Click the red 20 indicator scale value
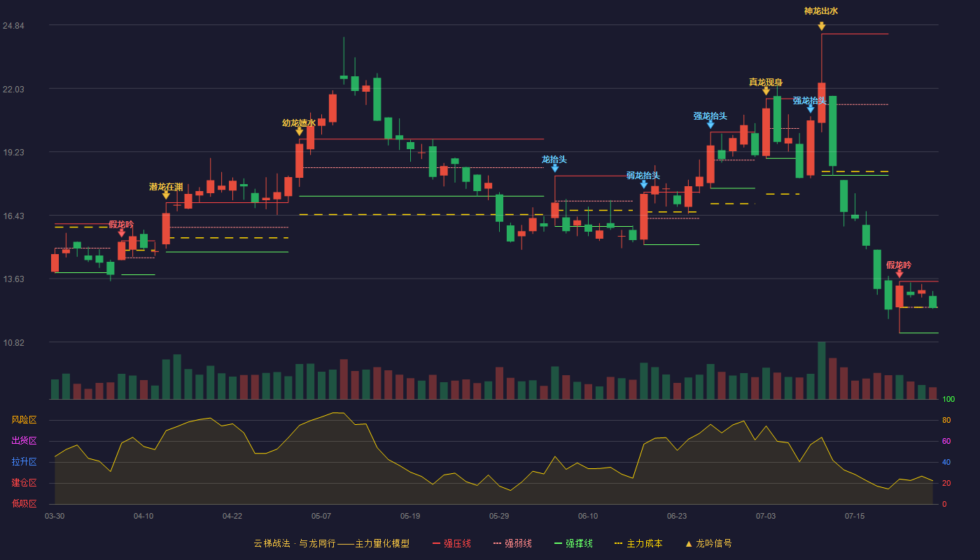 click(946, 483)
